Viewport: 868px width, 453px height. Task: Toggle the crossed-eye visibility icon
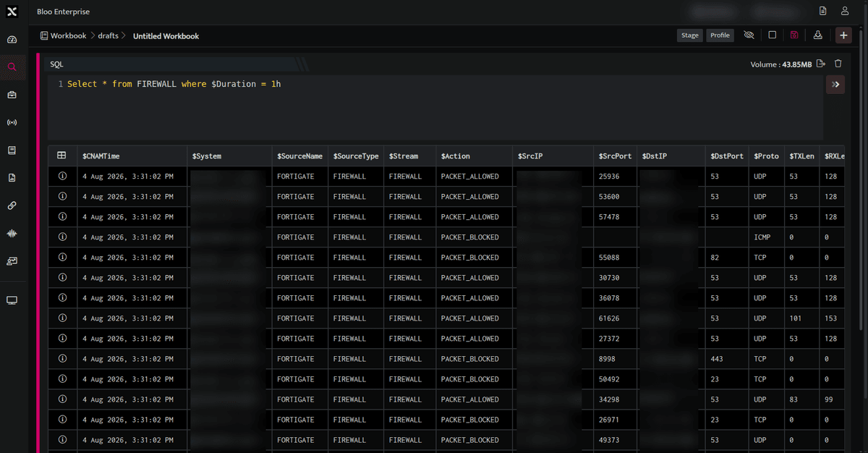point(749,35)
